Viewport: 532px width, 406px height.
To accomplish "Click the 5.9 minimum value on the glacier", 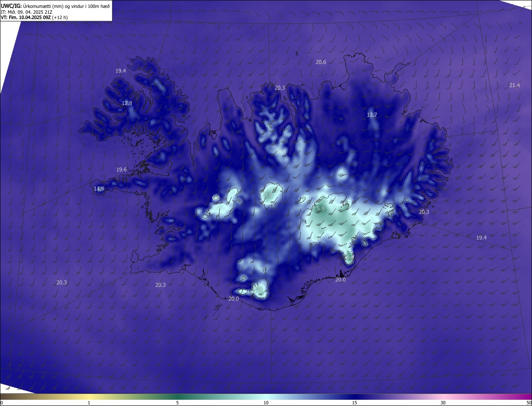I will pos(320,209).
